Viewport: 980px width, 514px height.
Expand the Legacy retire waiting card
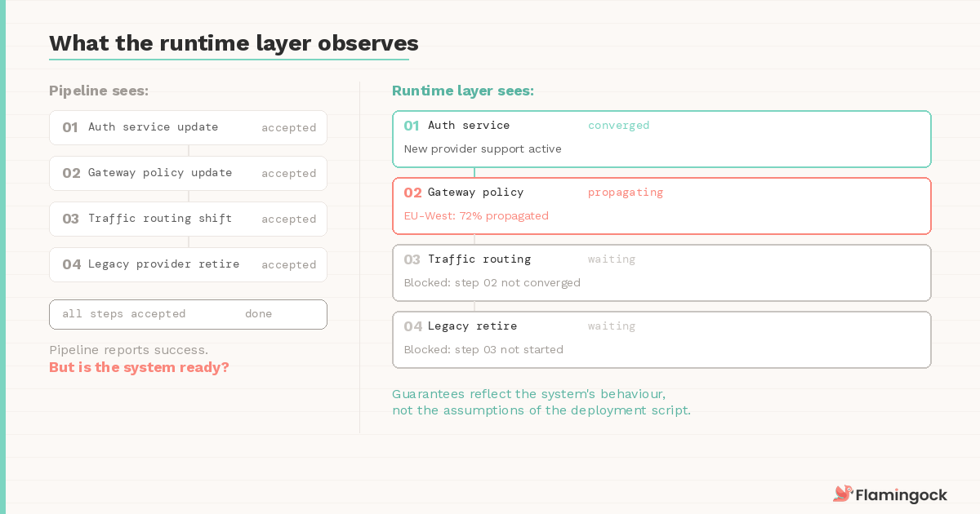(x=661, y=339)
